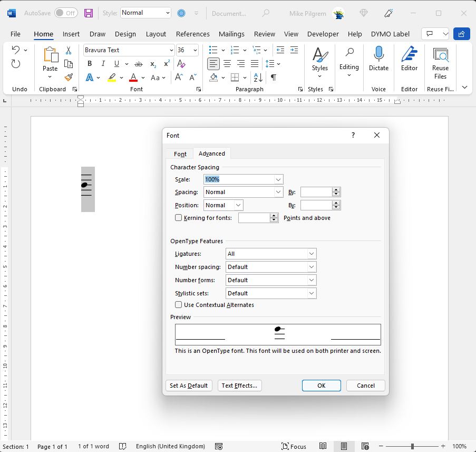The height and width of the screenshot is (452, 476).
Task: Toggle Underline formatting
Action: 116,63
